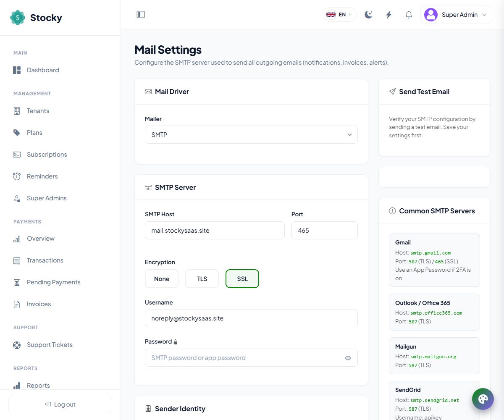Open the EN language selector

tap(339, 15)
